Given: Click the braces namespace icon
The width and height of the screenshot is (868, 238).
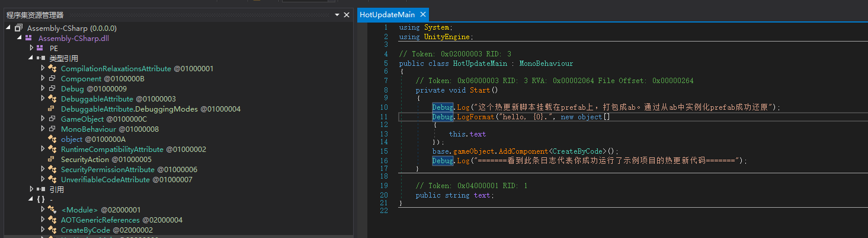Looking at the screenshot, I should (x=40, y=199).
